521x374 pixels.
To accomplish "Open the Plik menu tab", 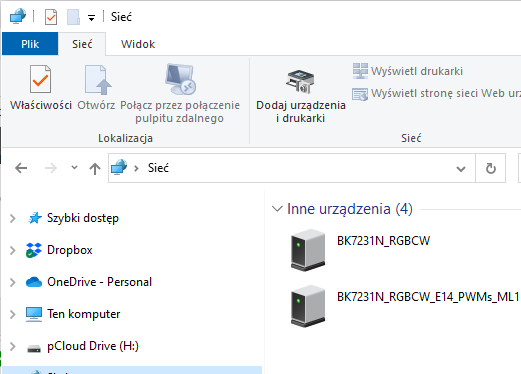I will pyautogui.click(x=30, y=44).
